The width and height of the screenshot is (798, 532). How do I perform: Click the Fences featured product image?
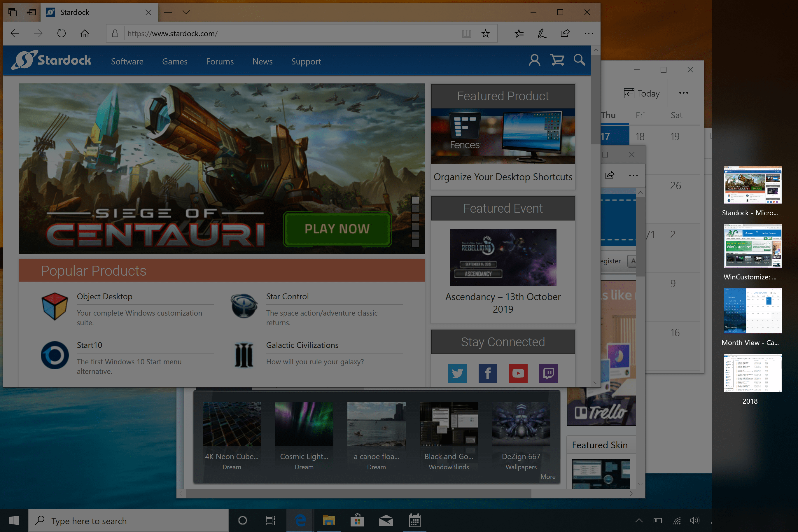point(503,136)
